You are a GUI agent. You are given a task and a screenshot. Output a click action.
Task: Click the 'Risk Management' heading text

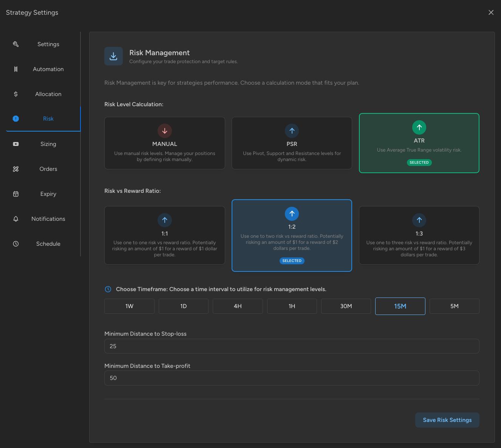[159, 53]
